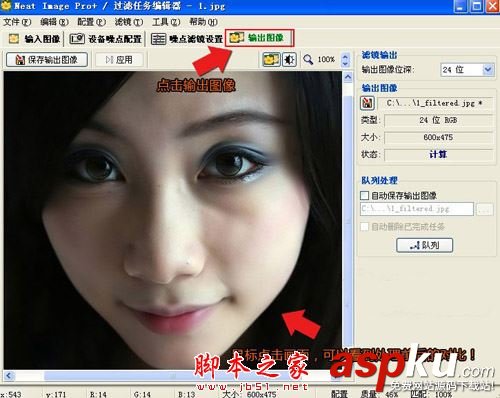The height and width of the screenshot is (398, 500).
Task: Click the 应用 button
Action: pos(119,60)
